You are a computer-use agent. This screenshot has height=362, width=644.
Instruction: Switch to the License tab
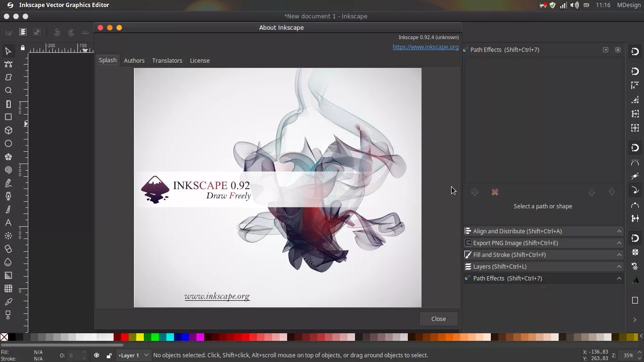[x=200, y=60]
